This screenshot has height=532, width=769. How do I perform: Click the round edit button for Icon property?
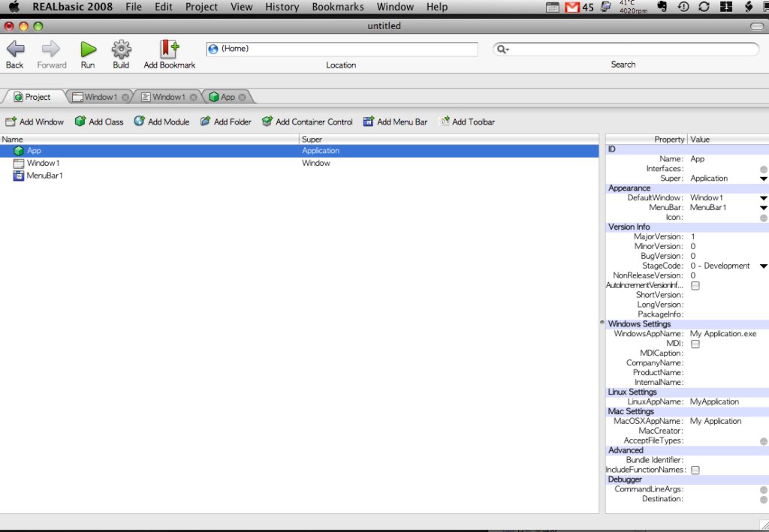[x=764, y=218]
